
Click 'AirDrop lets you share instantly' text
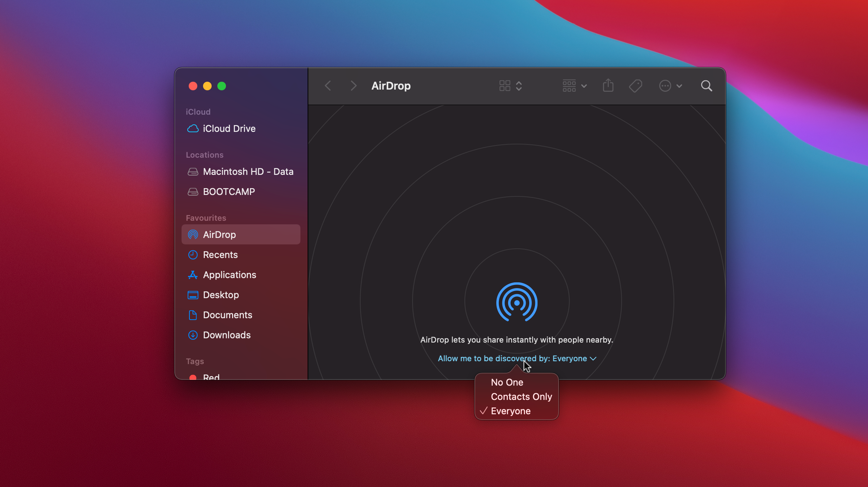(x=517, y=340)
